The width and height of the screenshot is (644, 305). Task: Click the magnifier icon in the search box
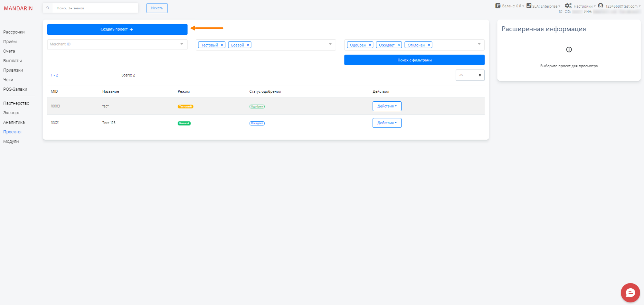point(48,8)
